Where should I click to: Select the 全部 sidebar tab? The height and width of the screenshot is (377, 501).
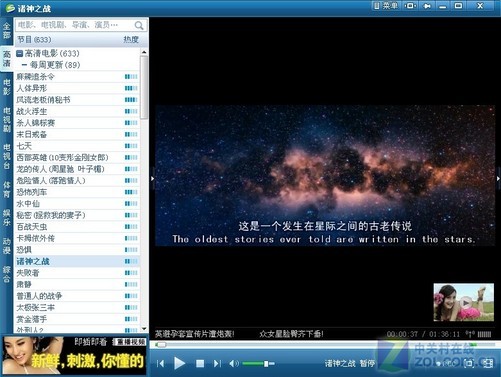[6, 31]
